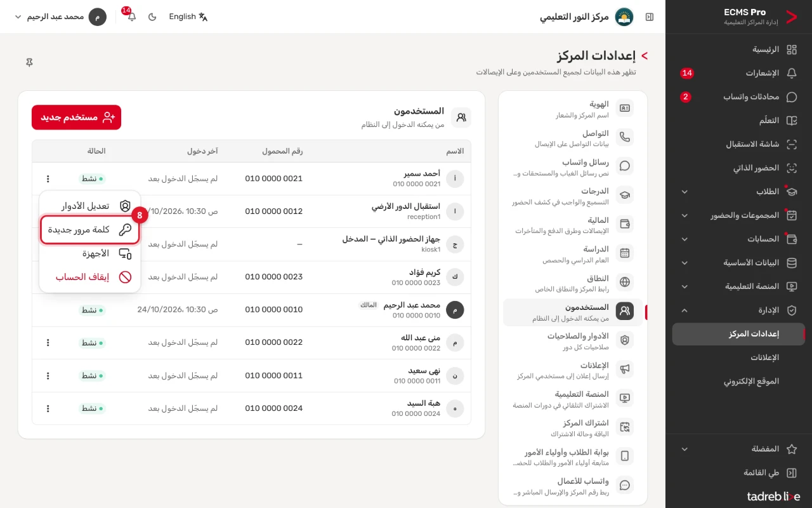Expand المجموعات والحضور sidebar group
Viewport: 812px width, 508px height.
click(738, 215)
